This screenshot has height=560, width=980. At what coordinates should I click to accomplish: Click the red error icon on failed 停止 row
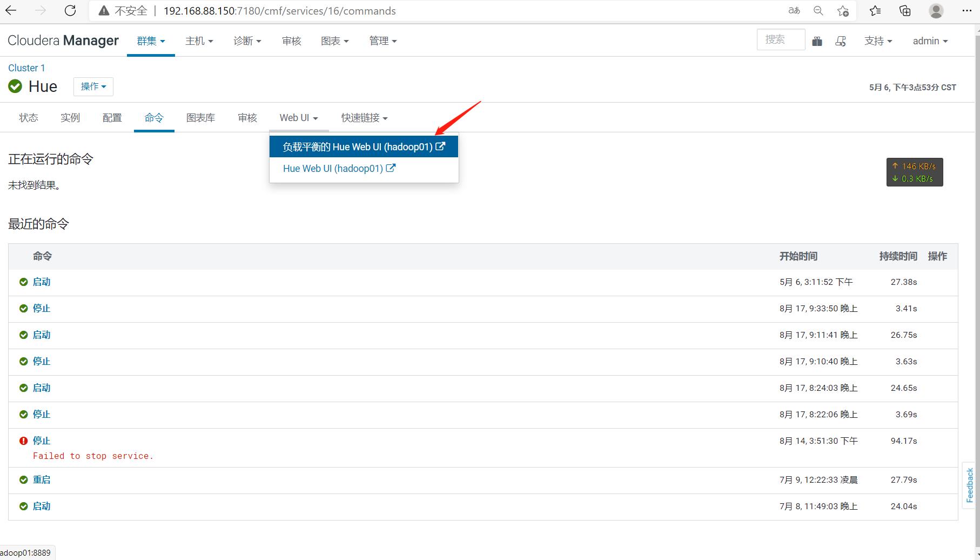click(x=23, y=441)
